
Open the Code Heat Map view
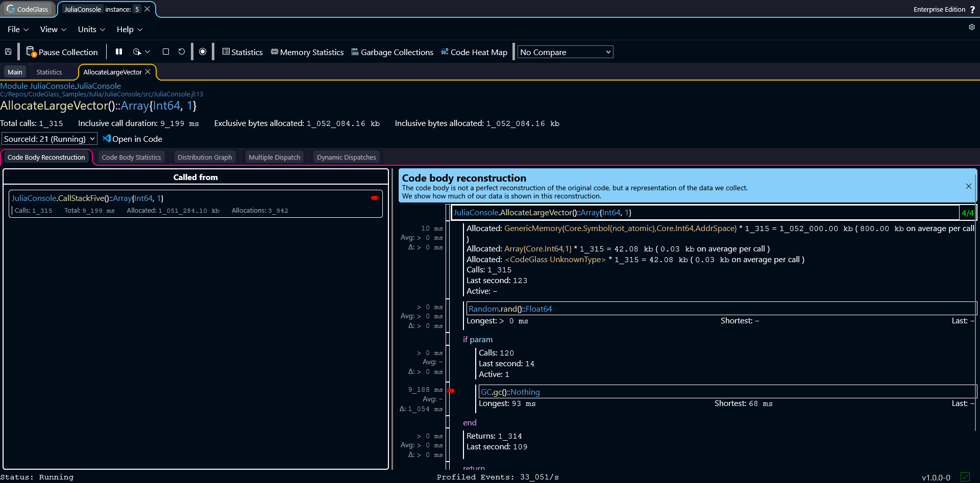coord(474,52)
